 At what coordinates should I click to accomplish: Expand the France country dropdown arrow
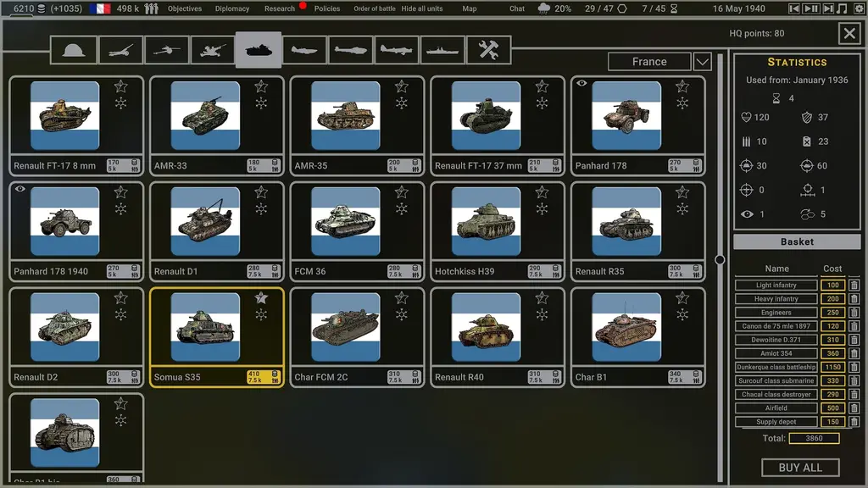point(702,62)
